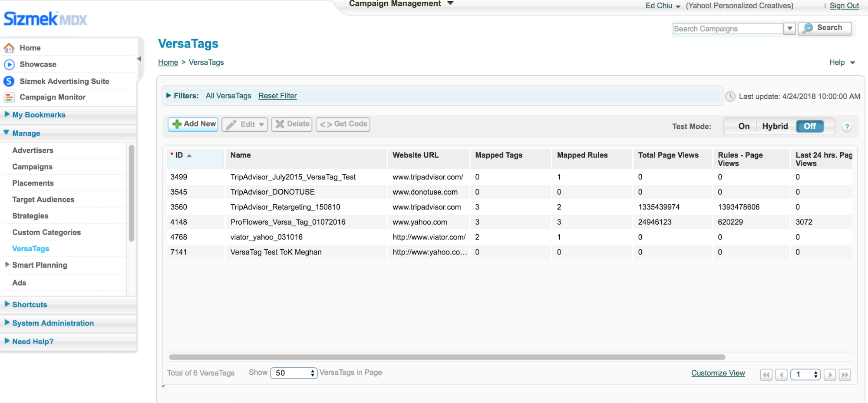Select row ProFlowers_Versa_Tag_01072016

[x=509, y=222]
